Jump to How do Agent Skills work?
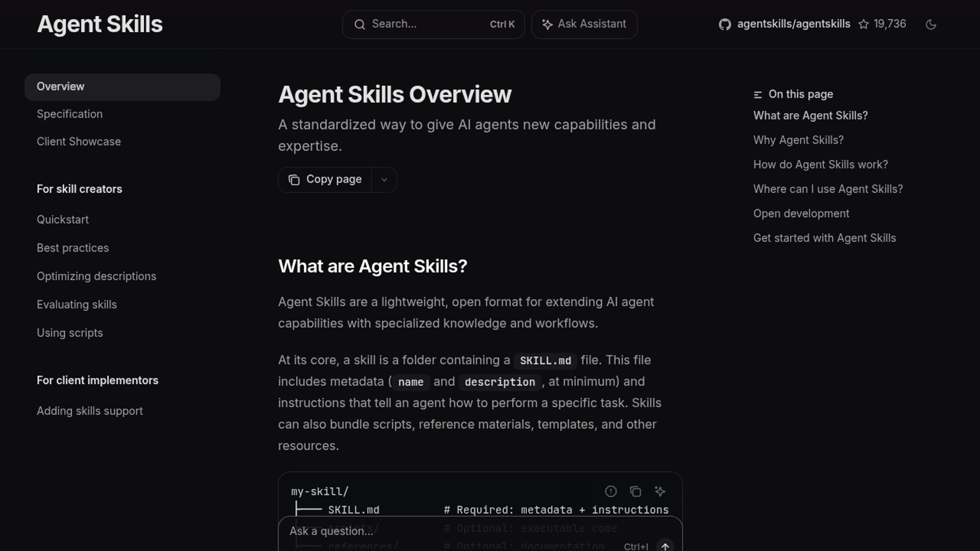The width and height of the screenshot is (980, 551). (x=821, y=165)
